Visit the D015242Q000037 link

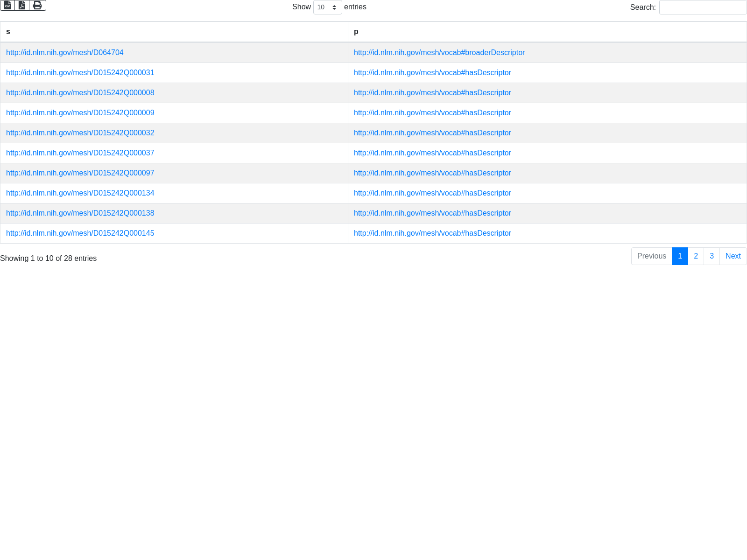[80, 153]
